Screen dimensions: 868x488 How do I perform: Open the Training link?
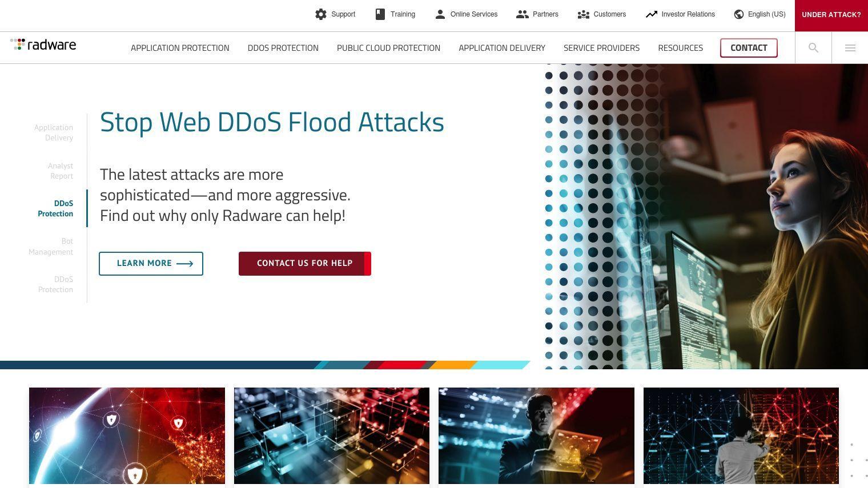click(403, 14)
